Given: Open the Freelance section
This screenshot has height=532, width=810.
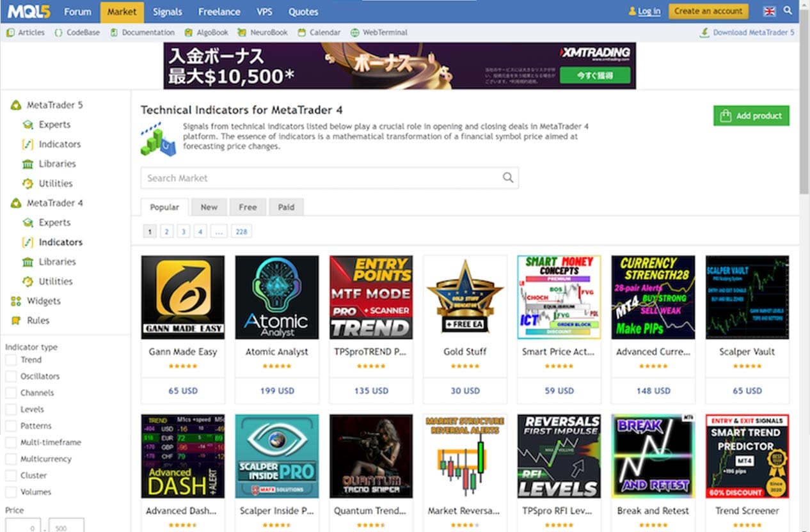Looking at the screenshot, I should [x=219, y=12].
